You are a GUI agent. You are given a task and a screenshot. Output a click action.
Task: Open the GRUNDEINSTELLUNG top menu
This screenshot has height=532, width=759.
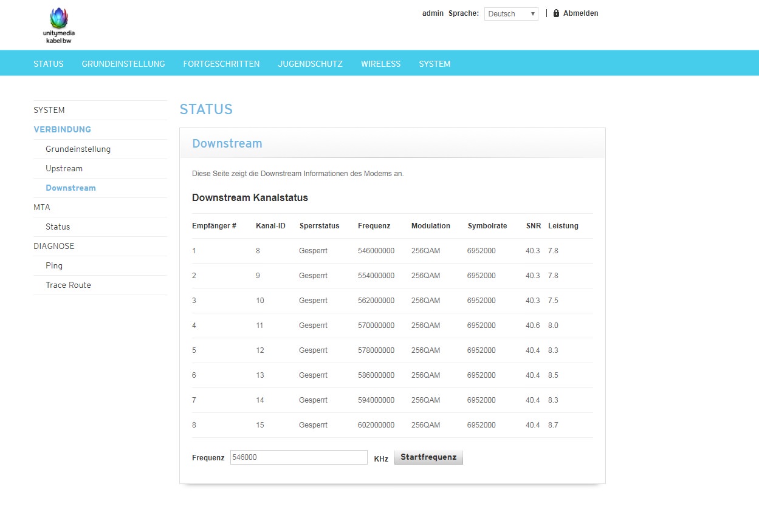(123, 64)
